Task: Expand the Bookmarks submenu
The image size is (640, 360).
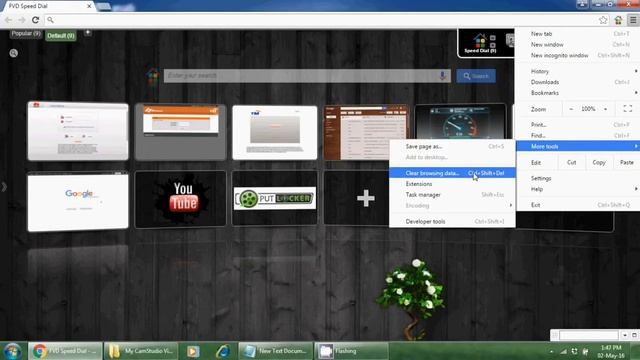Action: tap(578, 93)
